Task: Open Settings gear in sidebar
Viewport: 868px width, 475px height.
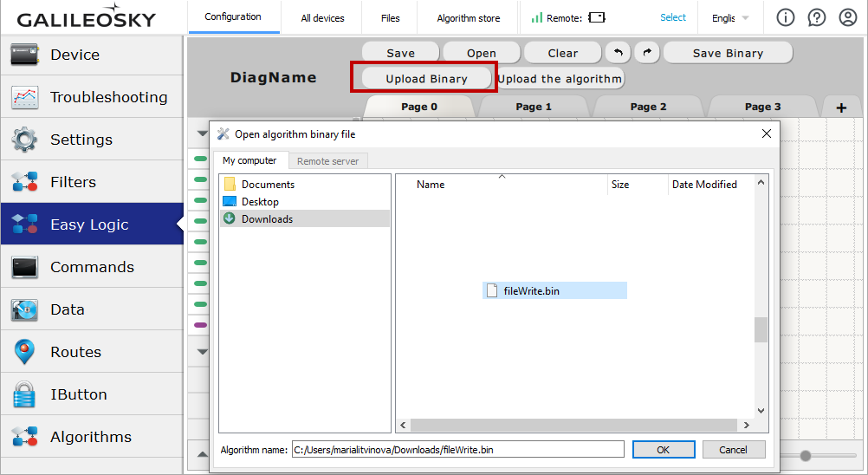Action: pos(92,140)
